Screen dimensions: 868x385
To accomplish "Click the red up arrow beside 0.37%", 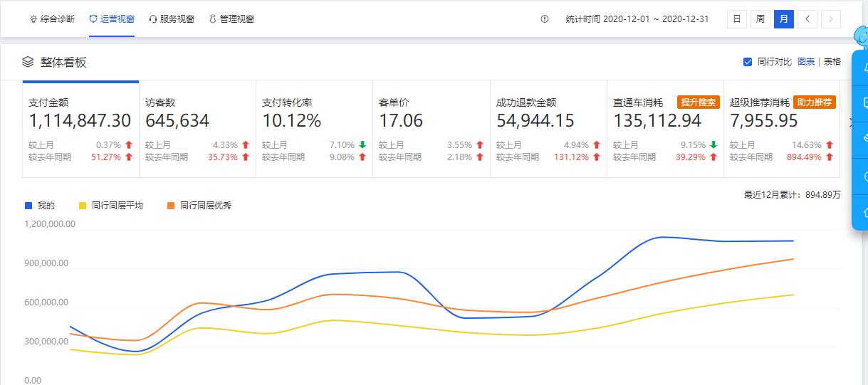I will 129,145.
